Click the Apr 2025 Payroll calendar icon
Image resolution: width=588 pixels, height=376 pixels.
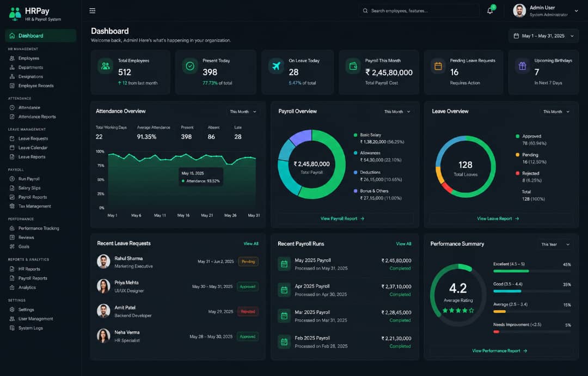(x=284, y=290)
